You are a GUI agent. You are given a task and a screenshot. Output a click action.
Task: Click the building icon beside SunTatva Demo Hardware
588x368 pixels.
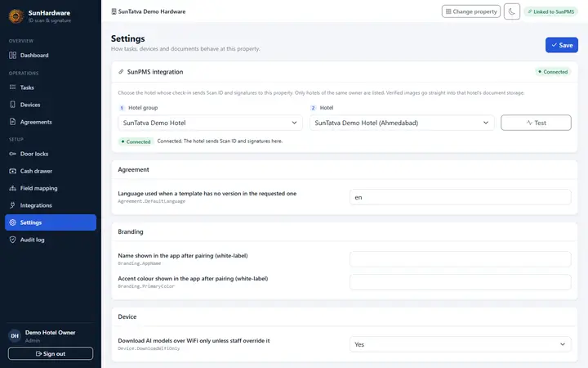click(x=114, y=11)
